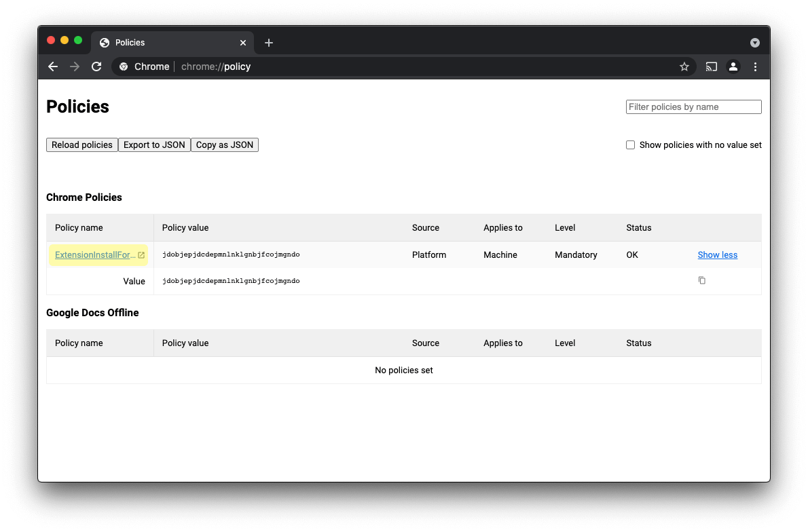Click the Reload policies button
The image size is (808, 532).
(x=81, y=145)
